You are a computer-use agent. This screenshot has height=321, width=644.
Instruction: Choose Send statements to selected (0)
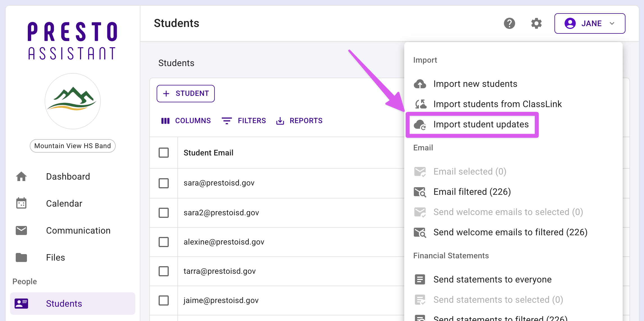click(498, 300)
